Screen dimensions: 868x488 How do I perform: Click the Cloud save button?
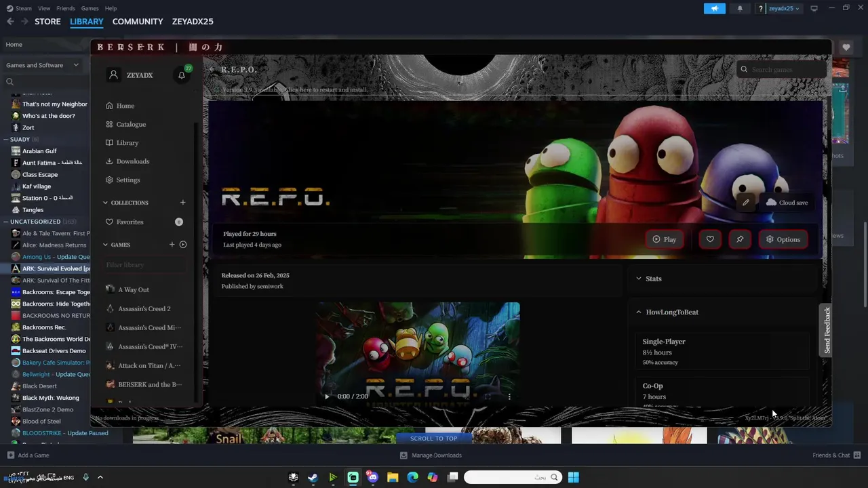787,203
